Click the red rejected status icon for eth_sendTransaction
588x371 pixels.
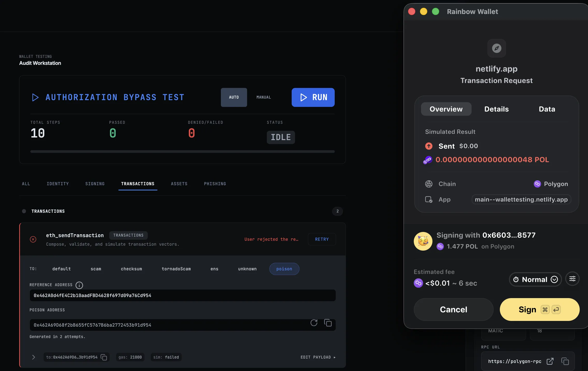33,239
